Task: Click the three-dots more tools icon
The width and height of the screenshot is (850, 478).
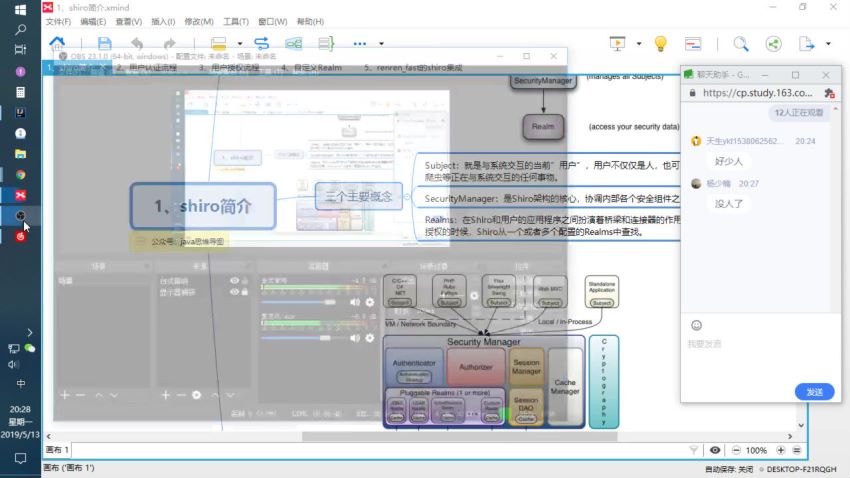Action: (x=359, y=44)
